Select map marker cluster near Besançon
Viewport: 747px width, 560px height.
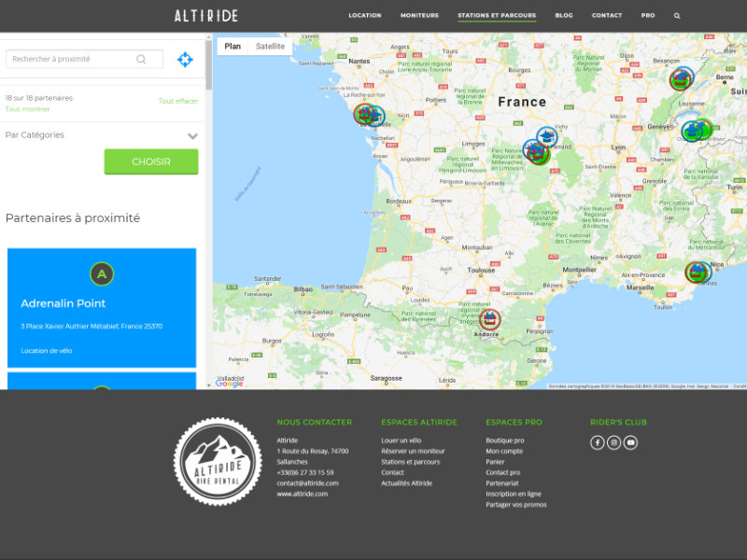[682, 78]
